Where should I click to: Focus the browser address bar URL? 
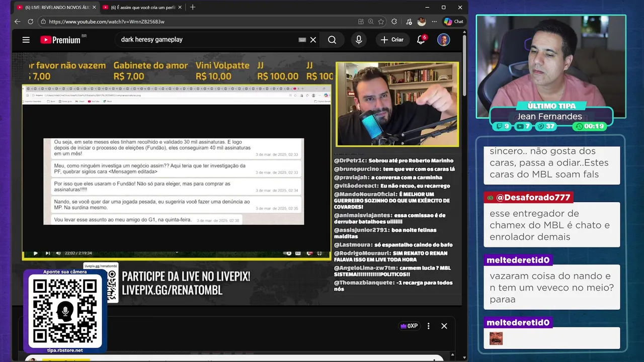[107, 22]
